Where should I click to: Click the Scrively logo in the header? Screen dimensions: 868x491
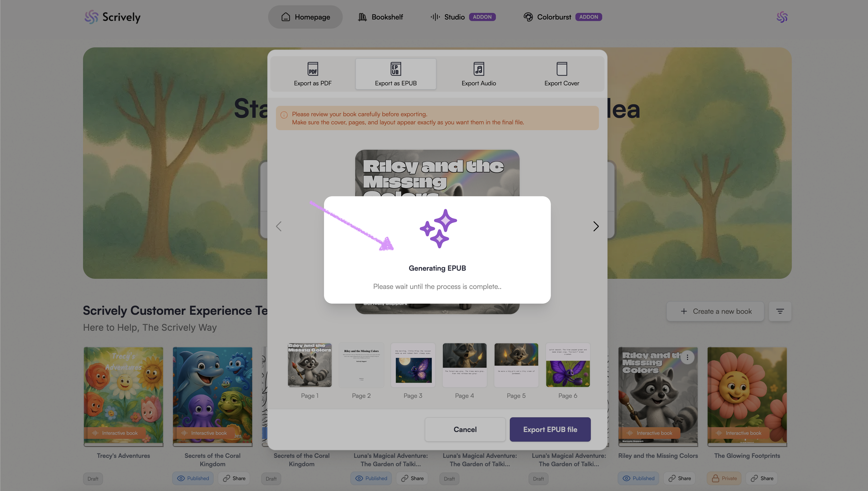coord(112,17)
